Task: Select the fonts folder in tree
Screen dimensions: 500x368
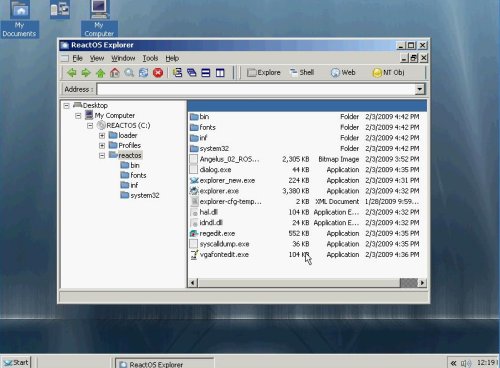Action: pyautogui.click(x=138, y=176)
